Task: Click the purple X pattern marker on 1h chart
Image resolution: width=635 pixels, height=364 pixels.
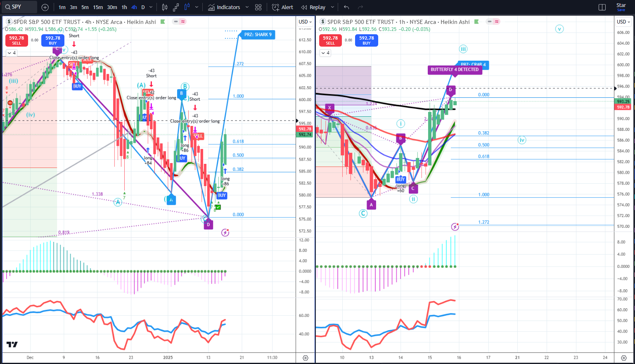Action: coord(329,109)
